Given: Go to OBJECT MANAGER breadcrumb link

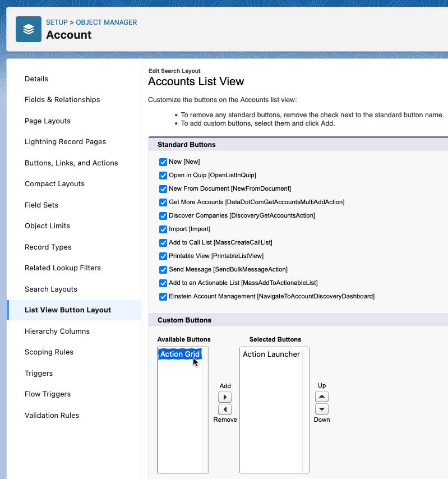Looking at the screenshot, I should tap(107, 22).
